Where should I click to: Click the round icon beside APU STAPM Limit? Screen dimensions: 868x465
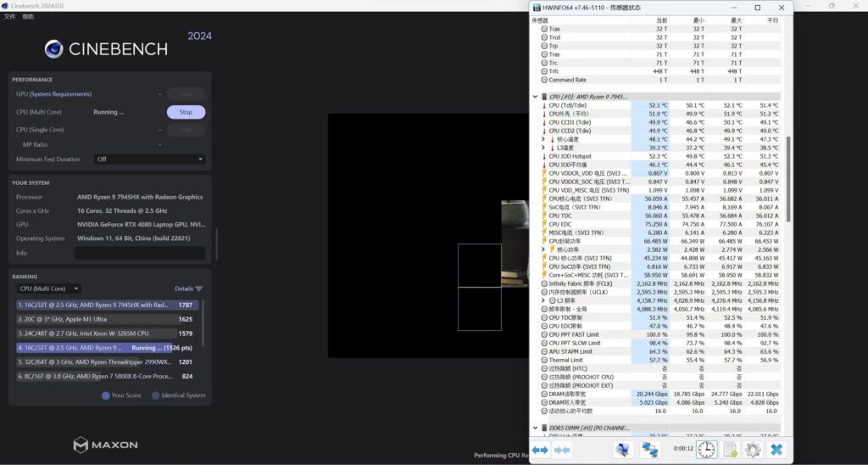click(544, 351)
